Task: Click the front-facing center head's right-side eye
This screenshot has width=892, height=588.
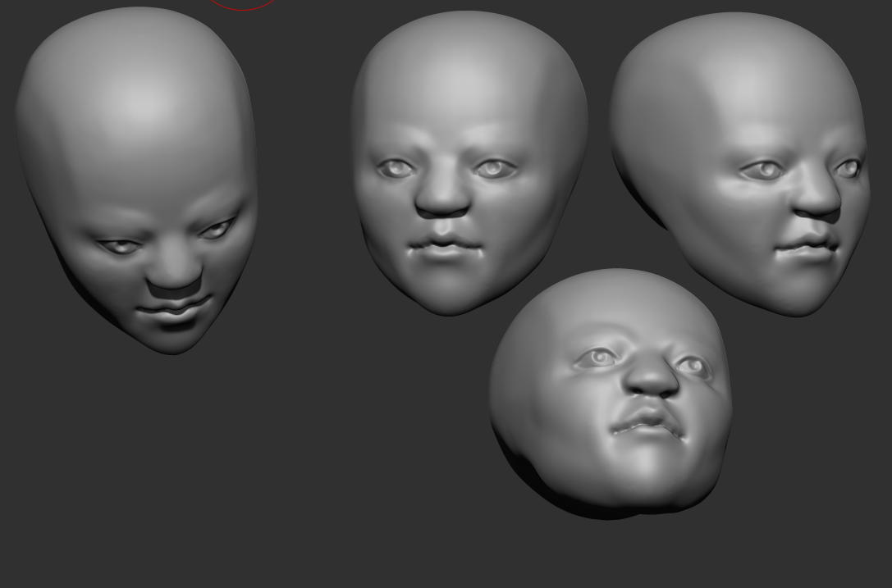Action: click(x=493, y=169)
